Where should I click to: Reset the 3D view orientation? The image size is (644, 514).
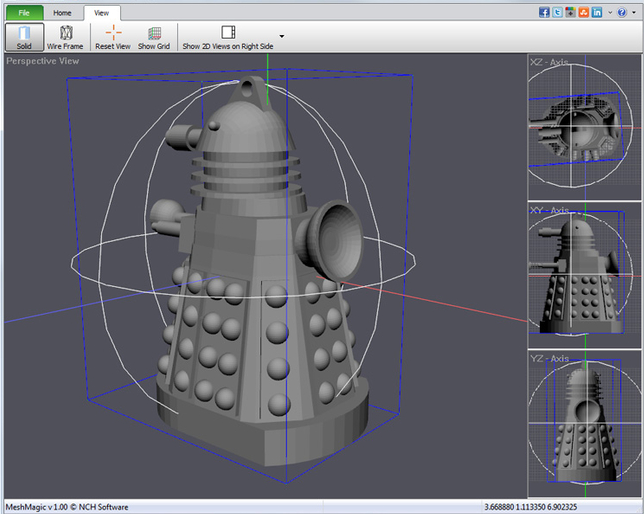pos(113,37)
